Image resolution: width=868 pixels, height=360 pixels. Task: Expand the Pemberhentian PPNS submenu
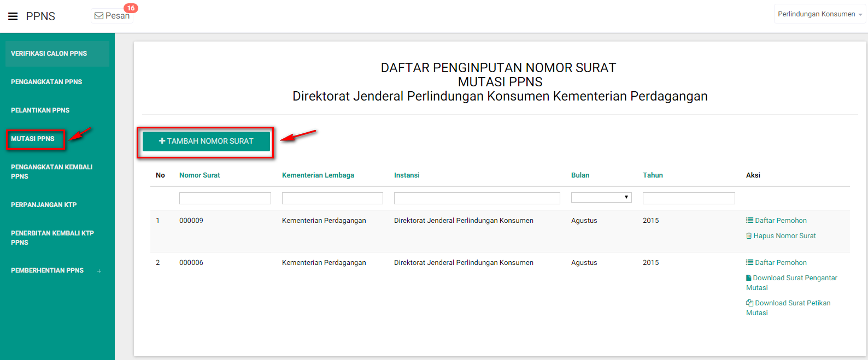point(99,271)
